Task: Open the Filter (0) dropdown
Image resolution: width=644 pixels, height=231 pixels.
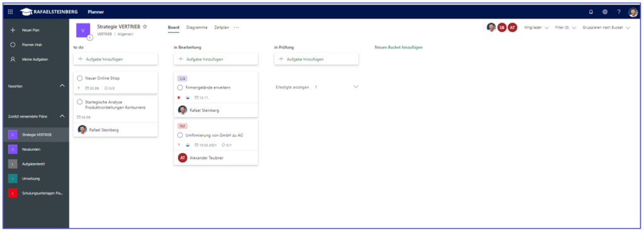Action: point(565,28)
